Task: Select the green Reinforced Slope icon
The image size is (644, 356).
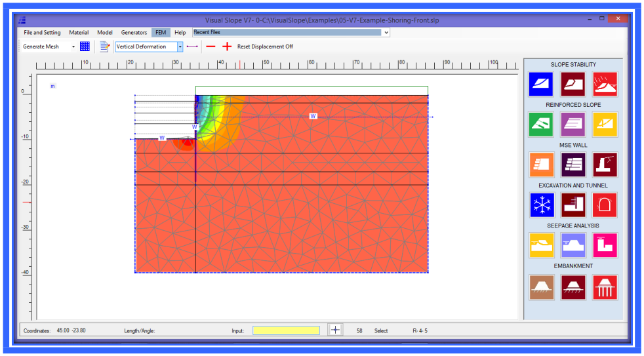Action: 541,124
